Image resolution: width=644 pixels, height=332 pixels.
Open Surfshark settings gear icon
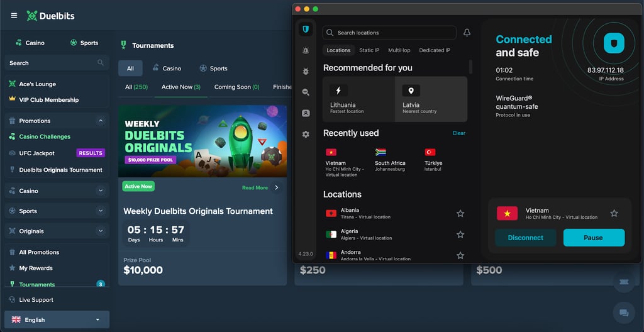tap(306, 134)
